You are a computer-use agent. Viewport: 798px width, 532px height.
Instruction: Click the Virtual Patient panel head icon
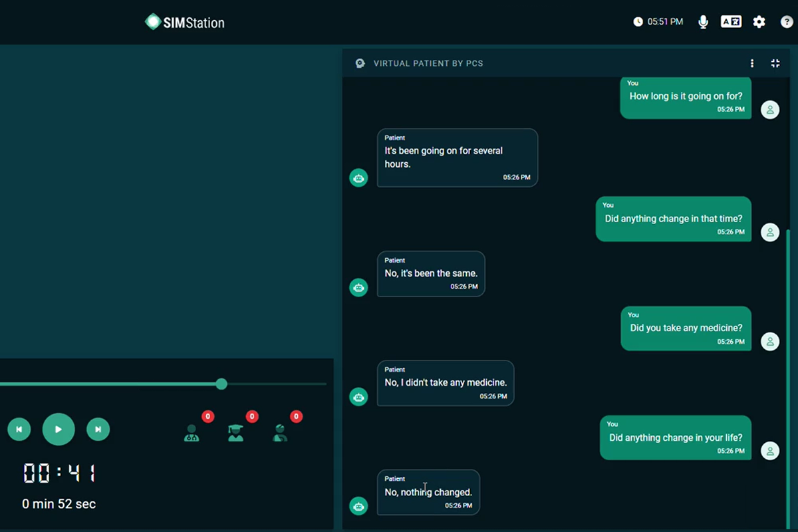coord(360,63)
